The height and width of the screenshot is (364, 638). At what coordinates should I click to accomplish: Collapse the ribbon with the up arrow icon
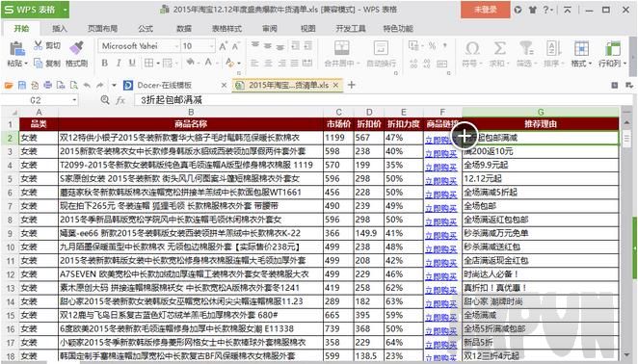pyautogui.click(x=568, y=10)
